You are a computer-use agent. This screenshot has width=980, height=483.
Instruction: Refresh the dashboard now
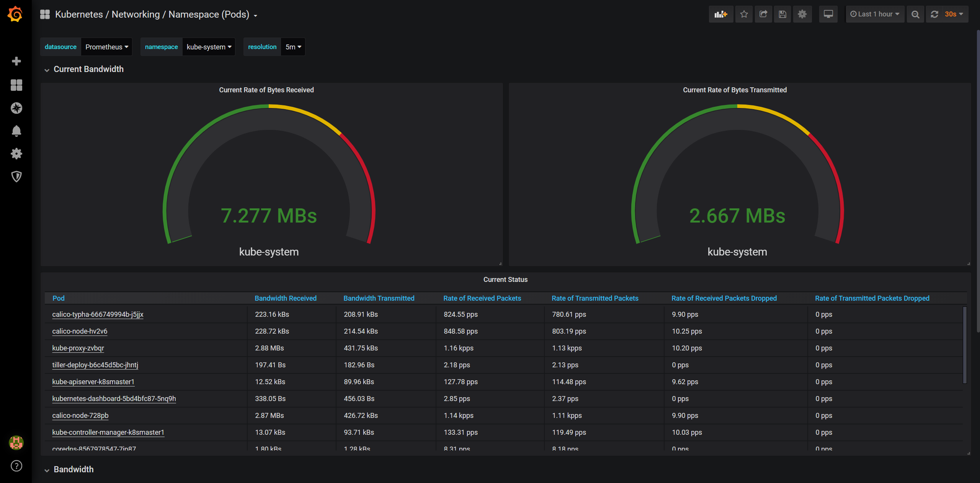934,14
